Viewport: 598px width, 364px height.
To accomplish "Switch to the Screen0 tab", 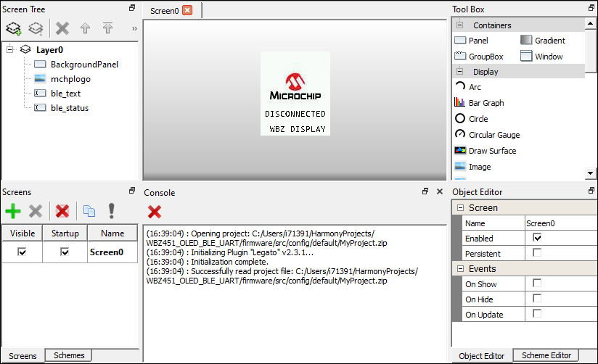I will [x=164, y=11].
